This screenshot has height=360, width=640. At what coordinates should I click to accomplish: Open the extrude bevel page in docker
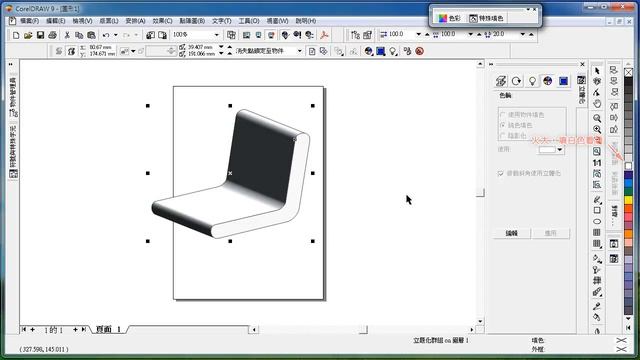point(563,81)
